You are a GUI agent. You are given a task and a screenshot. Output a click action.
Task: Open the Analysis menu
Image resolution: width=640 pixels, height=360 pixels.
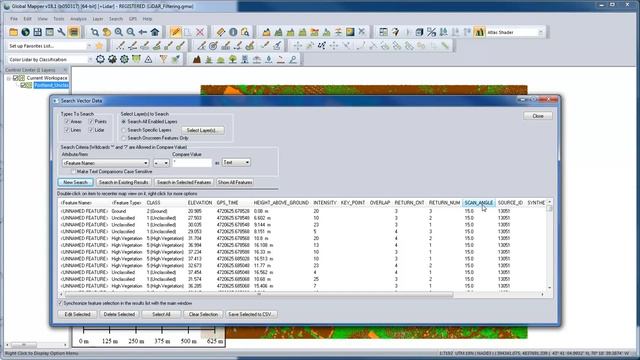click(x=78, y=19)
